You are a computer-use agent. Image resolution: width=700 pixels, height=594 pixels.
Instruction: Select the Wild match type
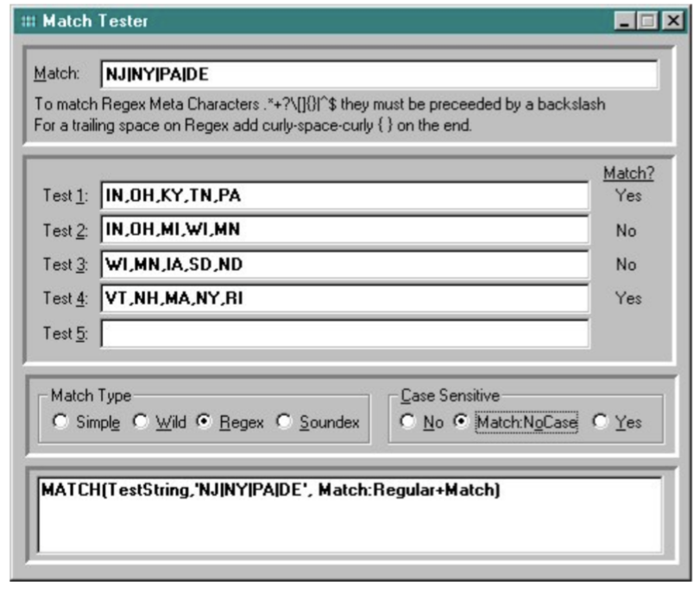[138, 422]
